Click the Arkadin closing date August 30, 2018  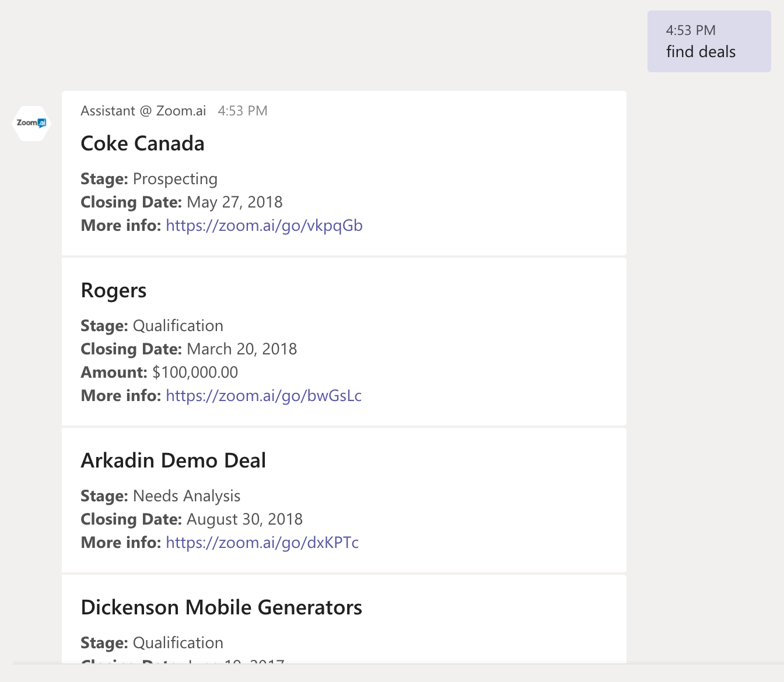pyautogui.click(x=244, y=519)
